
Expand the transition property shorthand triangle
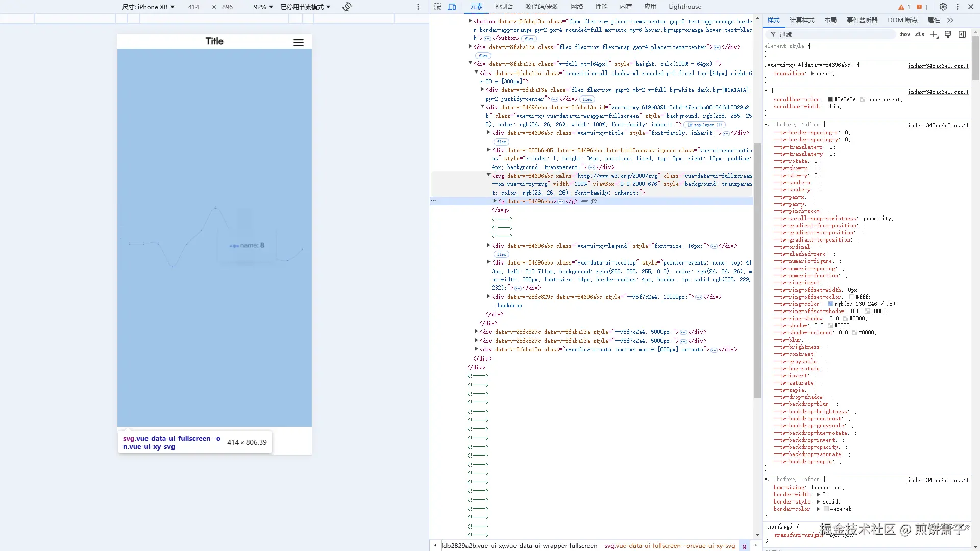[812, 74]
